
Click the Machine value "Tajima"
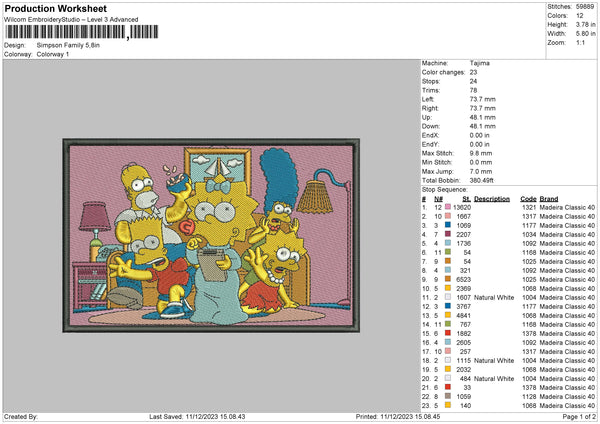click(479, 63)
